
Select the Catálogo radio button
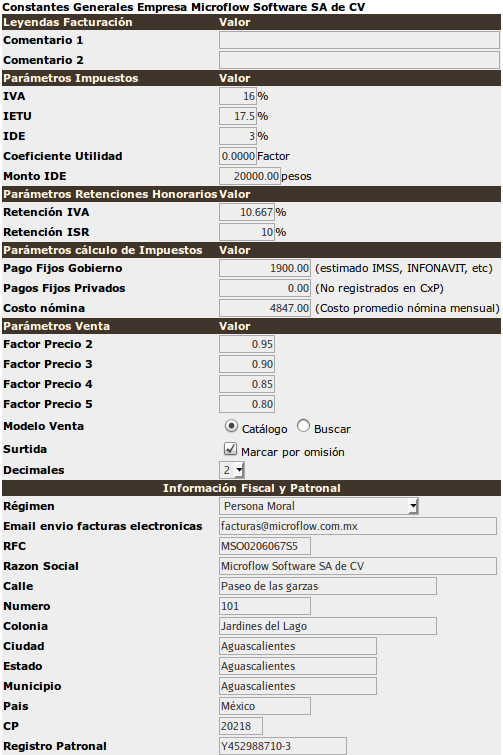[x=231, y=426]
